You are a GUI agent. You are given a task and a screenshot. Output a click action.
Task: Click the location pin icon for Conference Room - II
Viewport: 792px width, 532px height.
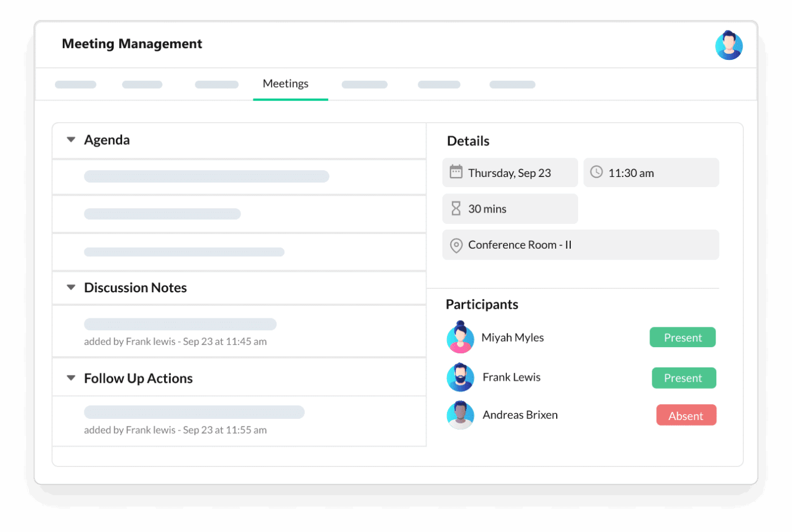click(x=457, y=245)
